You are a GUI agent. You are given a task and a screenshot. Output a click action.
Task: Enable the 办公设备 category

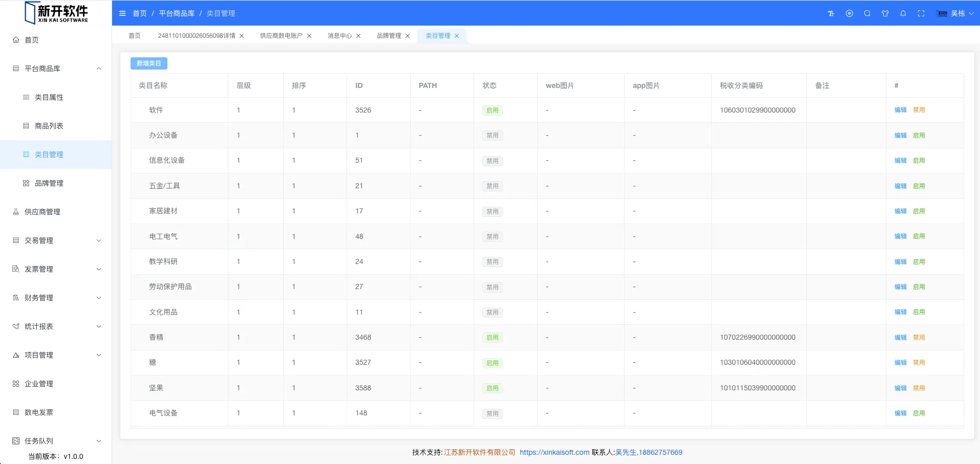[919, 136]
